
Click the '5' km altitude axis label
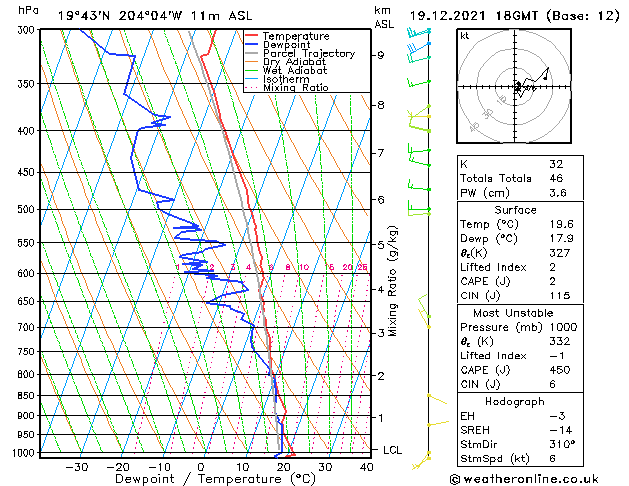tap(381, 244)
